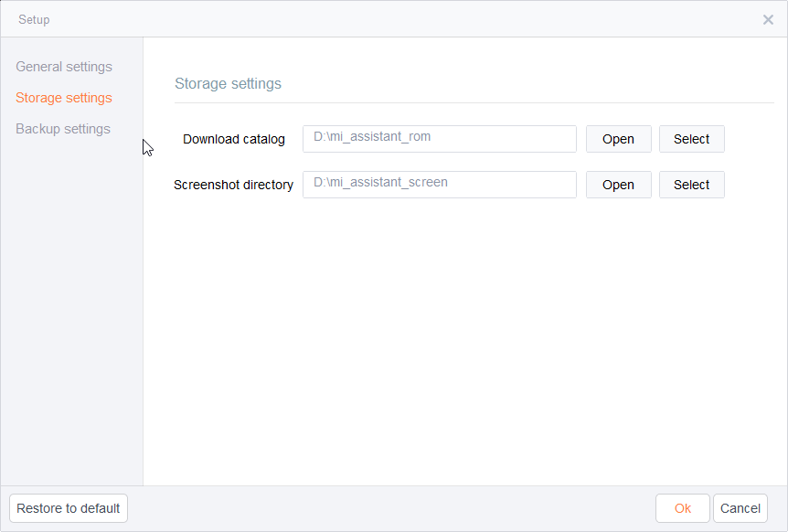Choose a new Download catalog via Select
The image size is (788, 532).
coord(691,139)
